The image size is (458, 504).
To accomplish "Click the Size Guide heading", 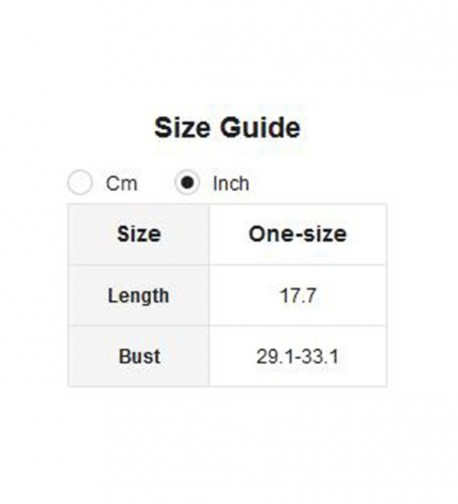I will point(227,127).
